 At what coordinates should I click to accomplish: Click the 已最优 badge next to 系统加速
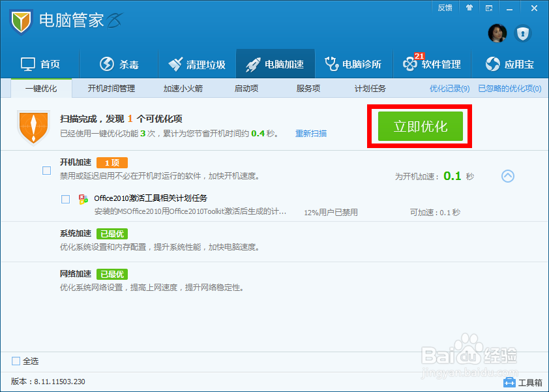[112, 234]
